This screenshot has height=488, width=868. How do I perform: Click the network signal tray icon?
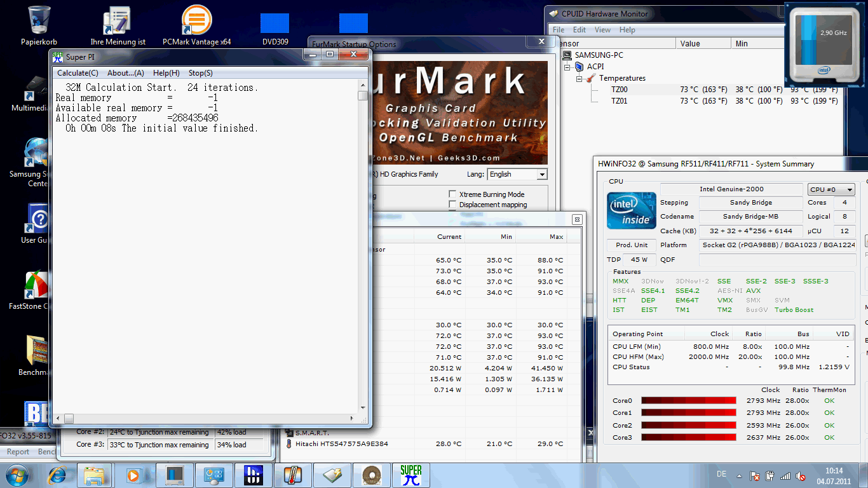785,476
